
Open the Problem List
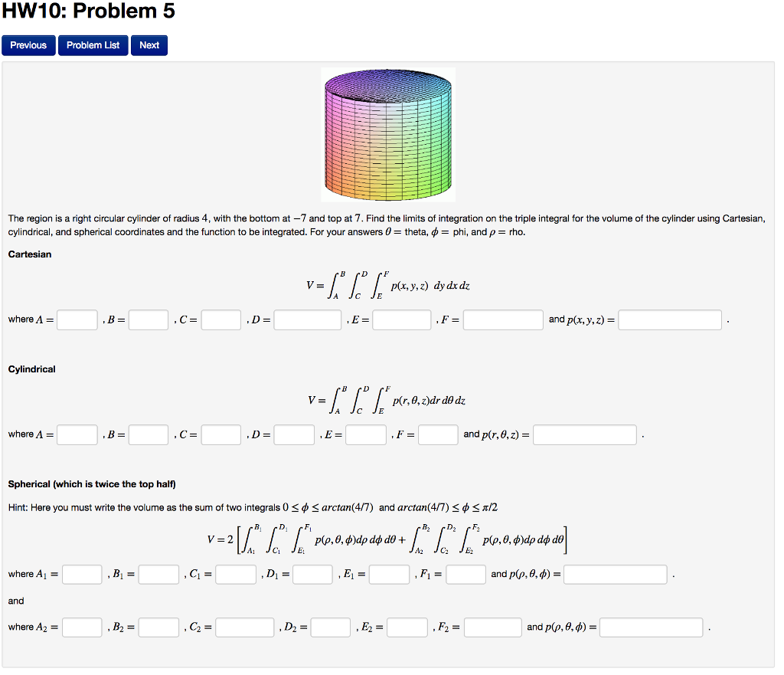coord(93,45)
